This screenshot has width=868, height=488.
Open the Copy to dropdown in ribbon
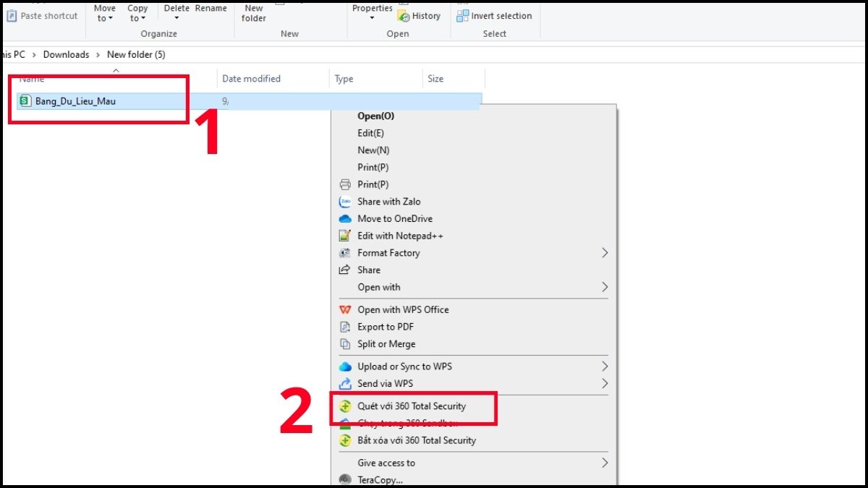pos(137,13)
